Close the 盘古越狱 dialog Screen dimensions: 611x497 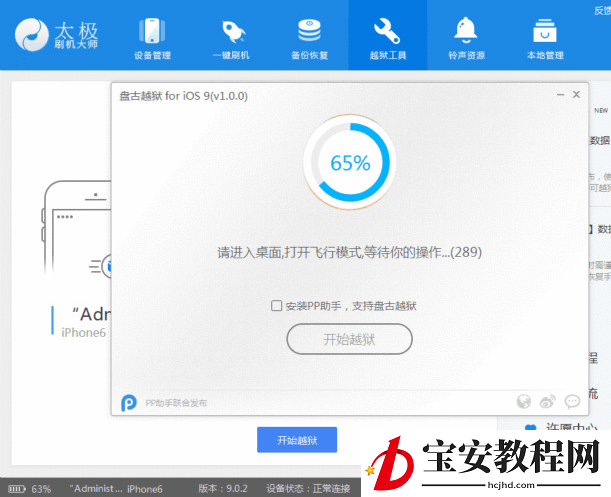pos(576,94)
